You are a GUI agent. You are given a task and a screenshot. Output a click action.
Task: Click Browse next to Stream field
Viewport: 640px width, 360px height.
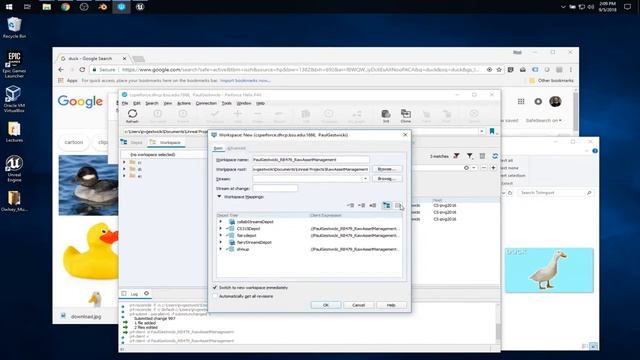pos(387,179)
